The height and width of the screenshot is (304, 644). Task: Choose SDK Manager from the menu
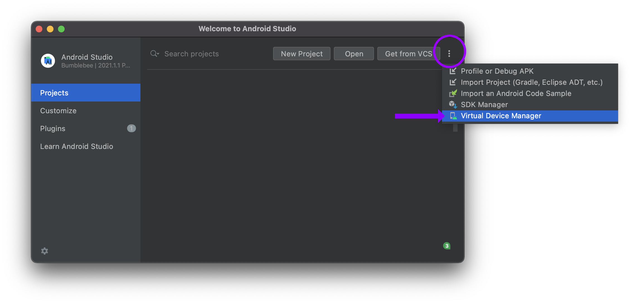click(484, 105)
